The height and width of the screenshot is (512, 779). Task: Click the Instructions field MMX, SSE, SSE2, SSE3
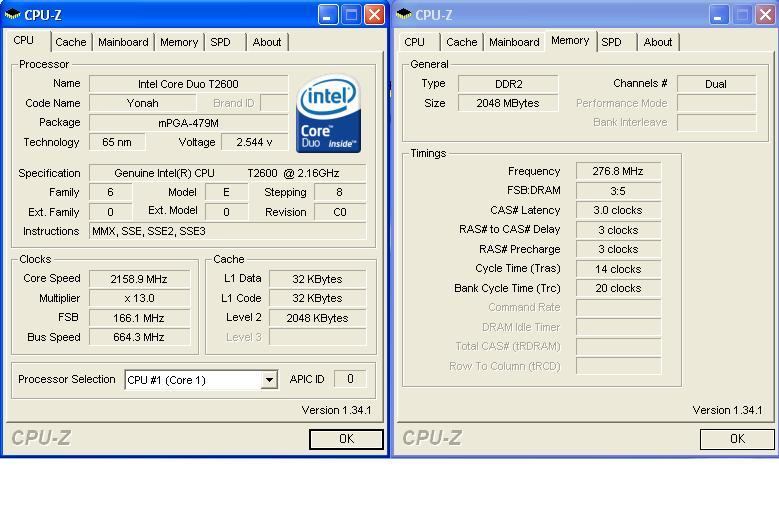227,231
